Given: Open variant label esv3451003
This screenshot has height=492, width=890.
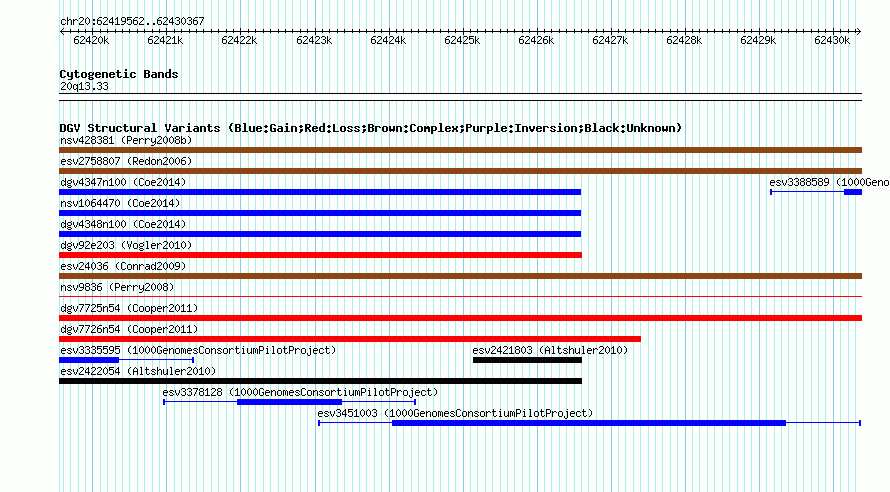Looking at the screenshot, I should [x=455, y=413].
